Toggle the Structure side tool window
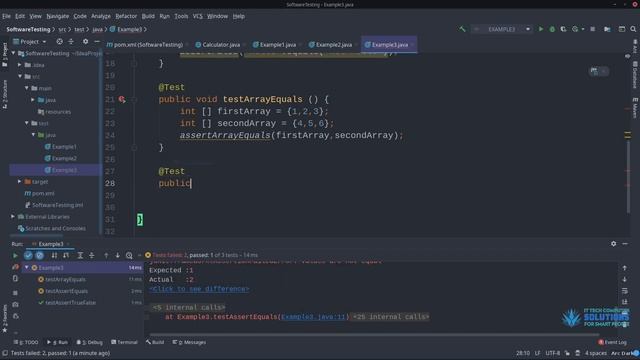 pyautogui.click(x=4, y=94)
